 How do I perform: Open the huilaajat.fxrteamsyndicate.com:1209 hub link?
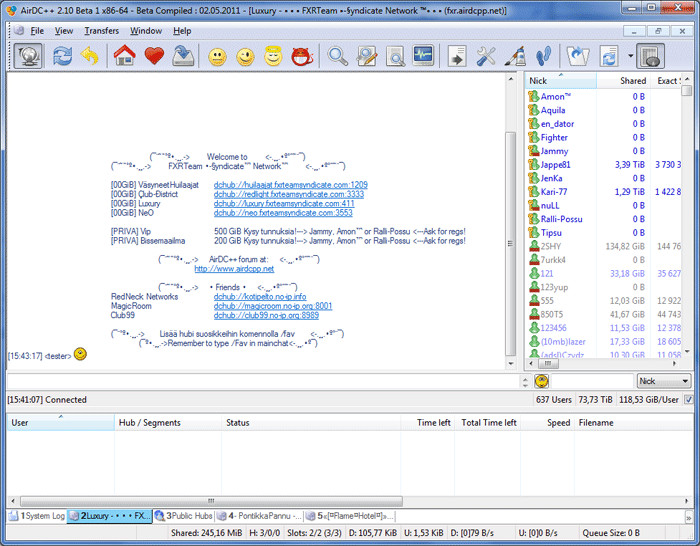tap(291, 185)
